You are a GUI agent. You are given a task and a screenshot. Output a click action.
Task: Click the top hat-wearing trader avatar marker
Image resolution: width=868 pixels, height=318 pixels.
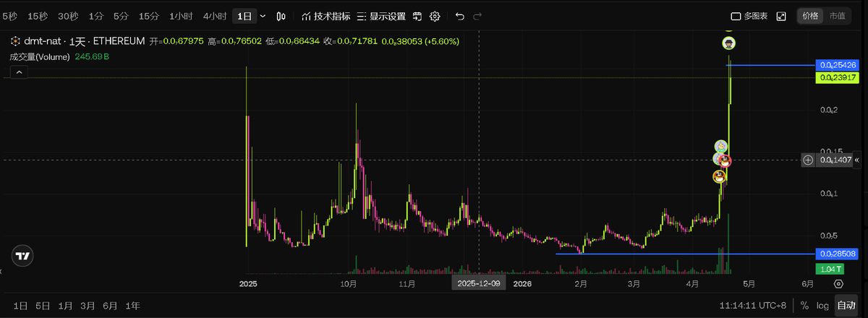tap(729, 43)
